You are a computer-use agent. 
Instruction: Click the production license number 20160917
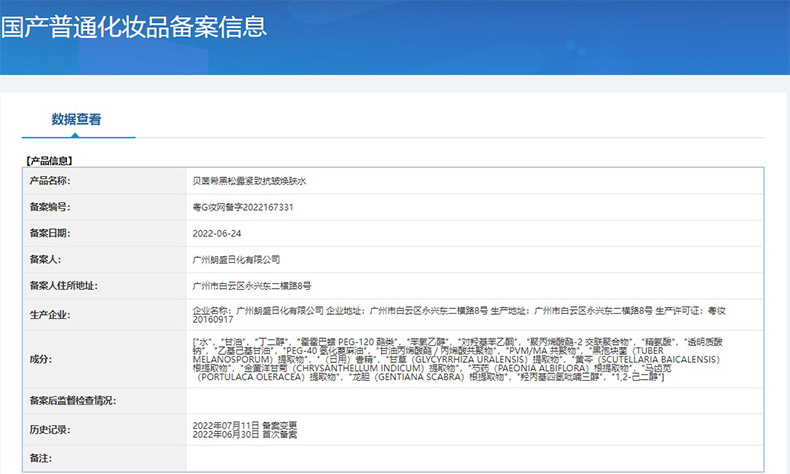click(x=212, y=320)
